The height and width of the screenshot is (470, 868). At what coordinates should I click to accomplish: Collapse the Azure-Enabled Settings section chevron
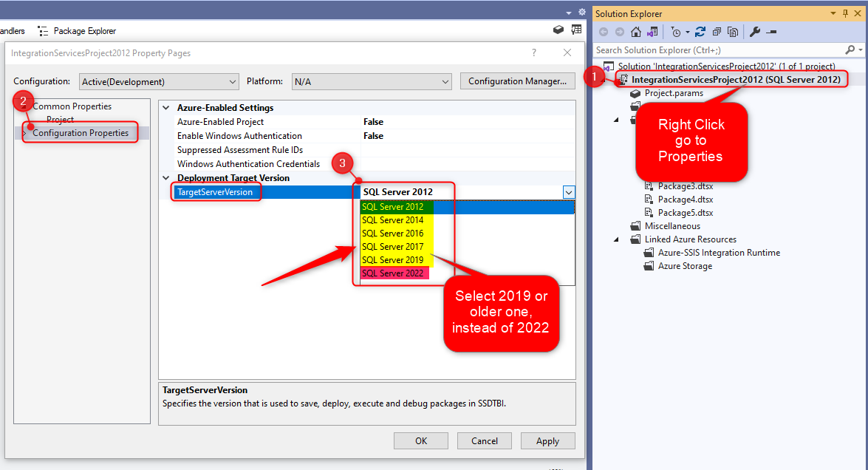[x=166, y=107]
